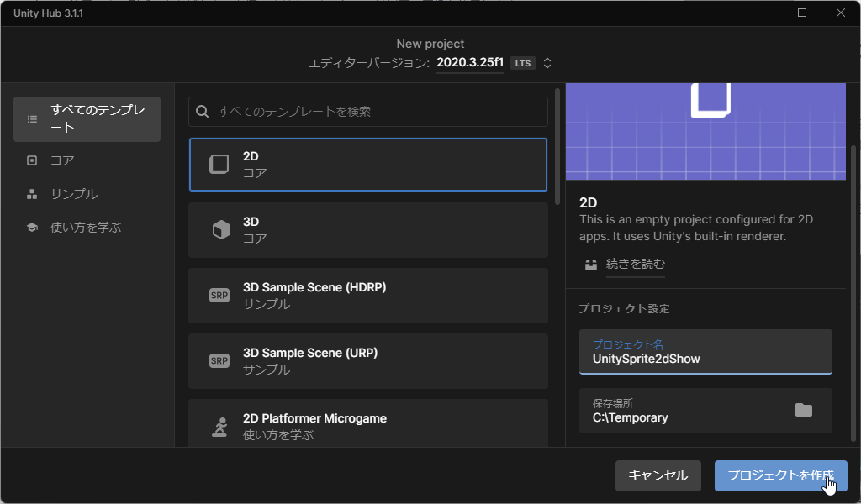
Task: Click the Learn graduation cap icon
Action: [32, 227]
